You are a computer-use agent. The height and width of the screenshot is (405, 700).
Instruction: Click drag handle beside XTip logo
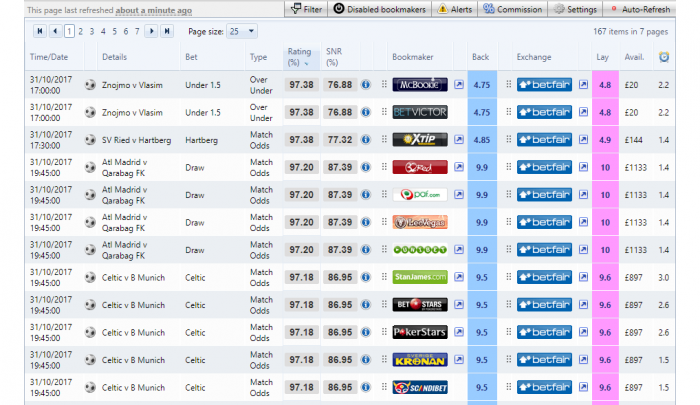(x=384, y=139)
